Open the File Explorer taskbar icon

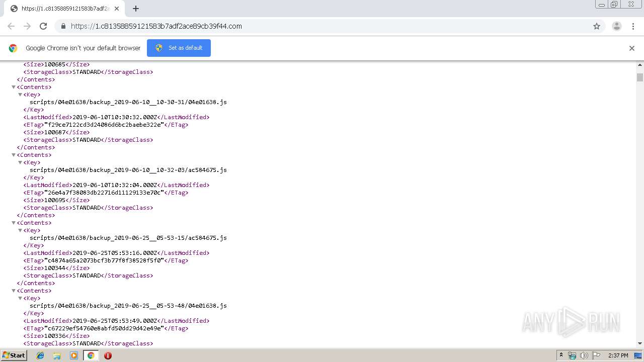[x=57, y=355]
